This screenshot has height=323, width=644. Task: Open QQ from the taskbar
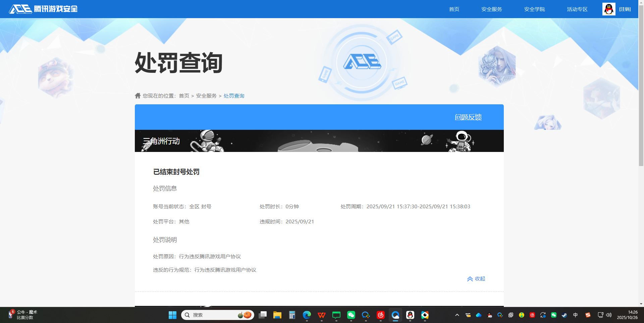(x=410, y=315)
